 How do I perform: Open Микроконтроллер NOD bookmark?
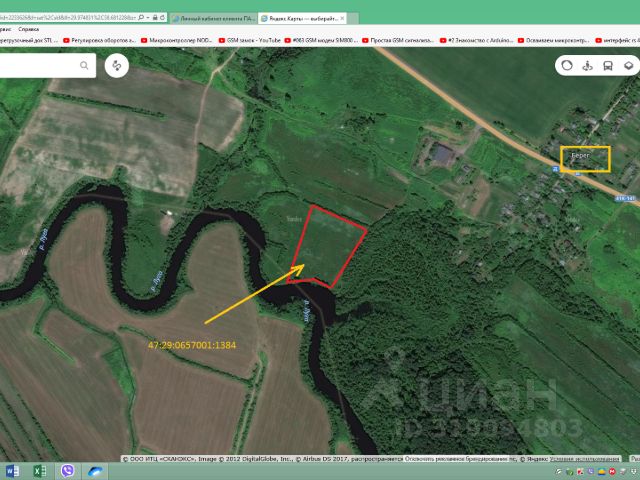coord(177,40)
